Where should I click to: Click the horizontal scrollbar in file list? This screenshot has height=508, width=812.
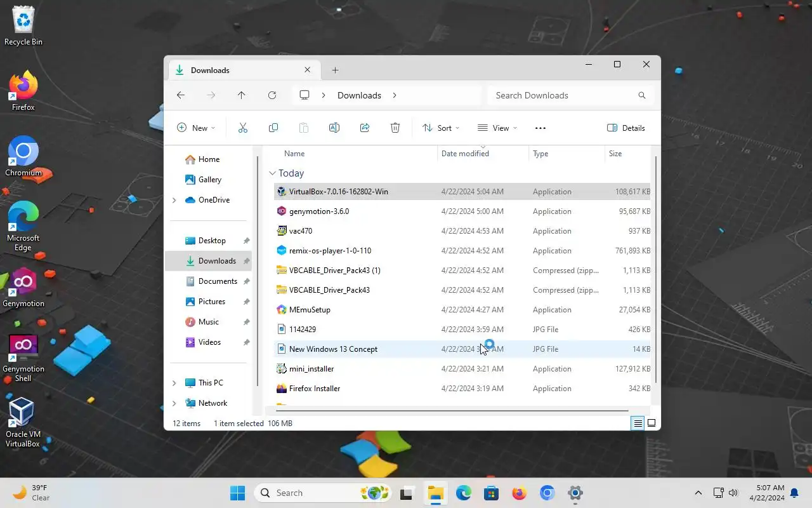(x=452, y=411)
